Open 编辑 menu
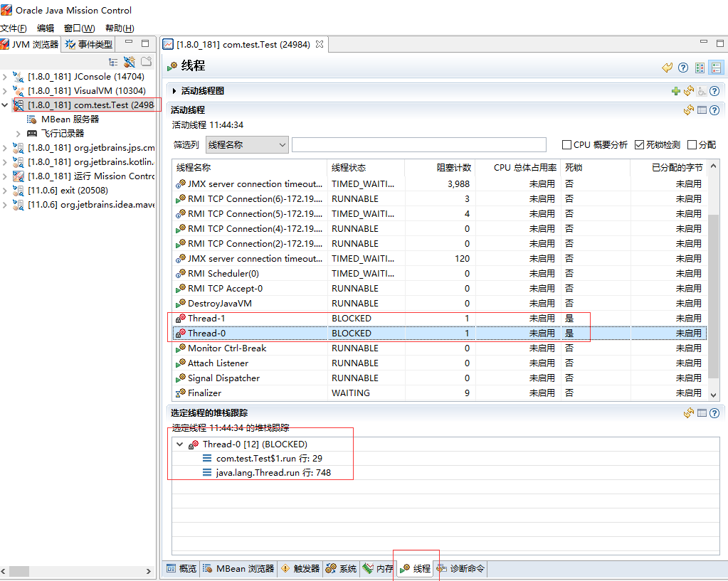728x581 pixels. 46,28
